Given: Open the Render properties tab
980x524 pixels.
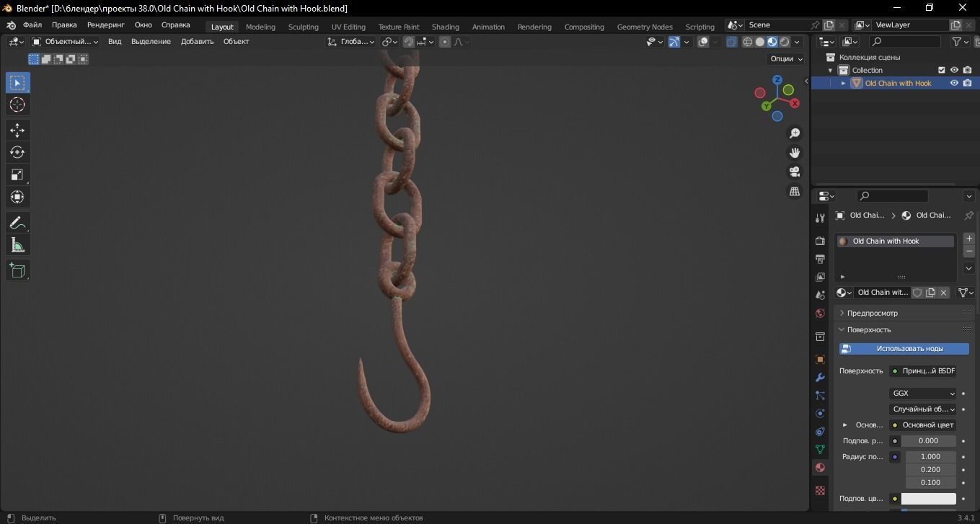Looking at the screenshot, I should [x=820, y=240].
